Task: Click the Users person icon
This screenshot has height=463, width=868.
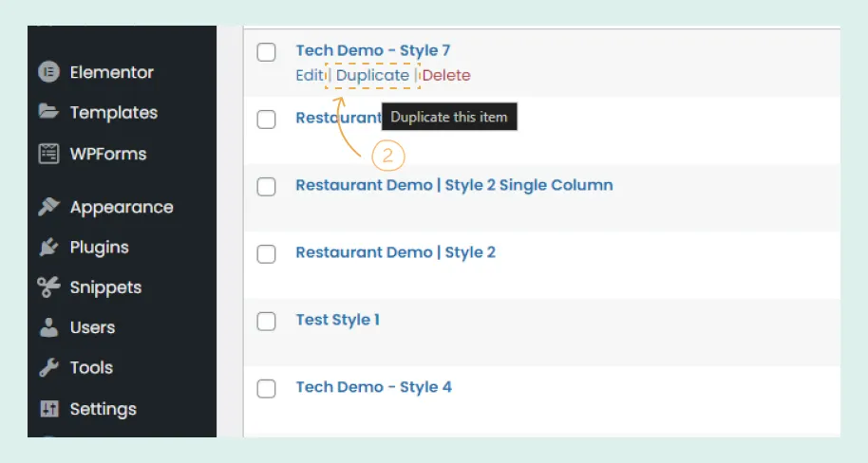Action: [48, 327]
